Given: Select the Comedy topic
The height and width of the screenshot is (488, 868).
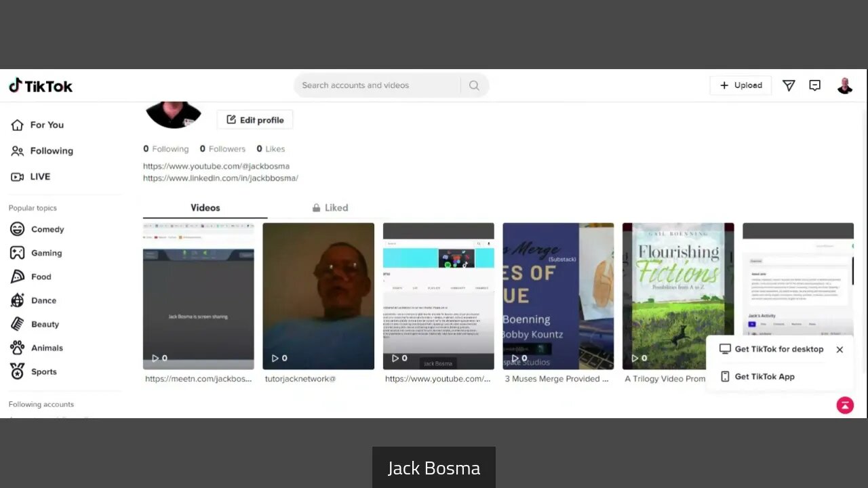Looking at the screenshot, I should [37, 229].
